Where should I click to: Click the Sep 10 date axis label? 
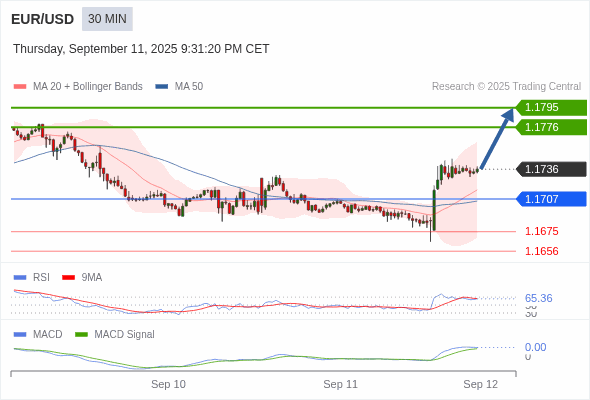click(x=168, y=384)
